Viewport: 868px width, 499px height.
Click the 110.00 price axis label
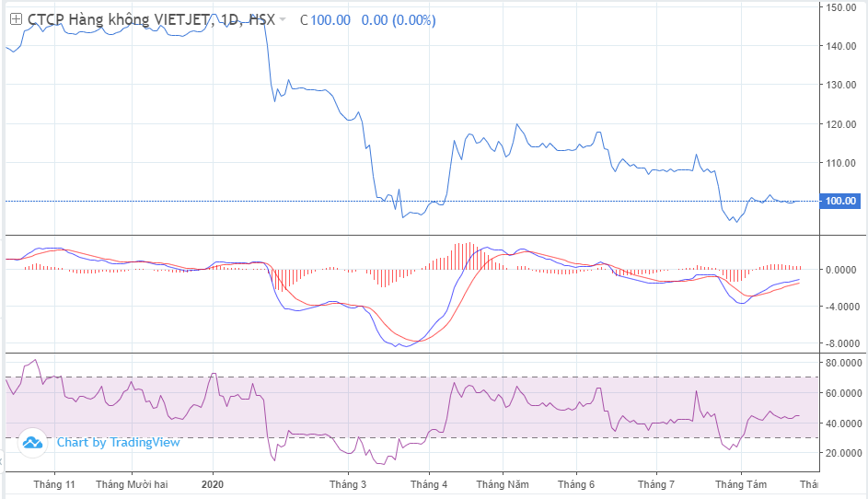click(x=841, y=163)
